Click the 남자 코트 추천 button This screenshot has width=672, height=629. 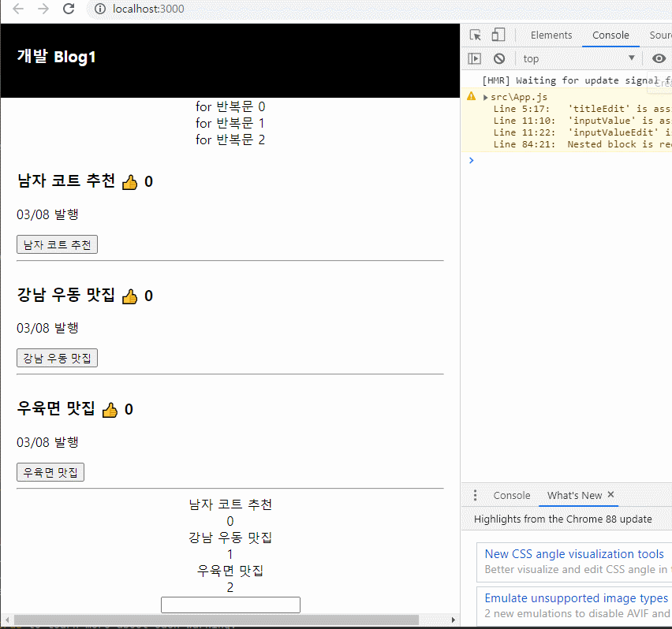pyautogui.click(x=57, y=244)
